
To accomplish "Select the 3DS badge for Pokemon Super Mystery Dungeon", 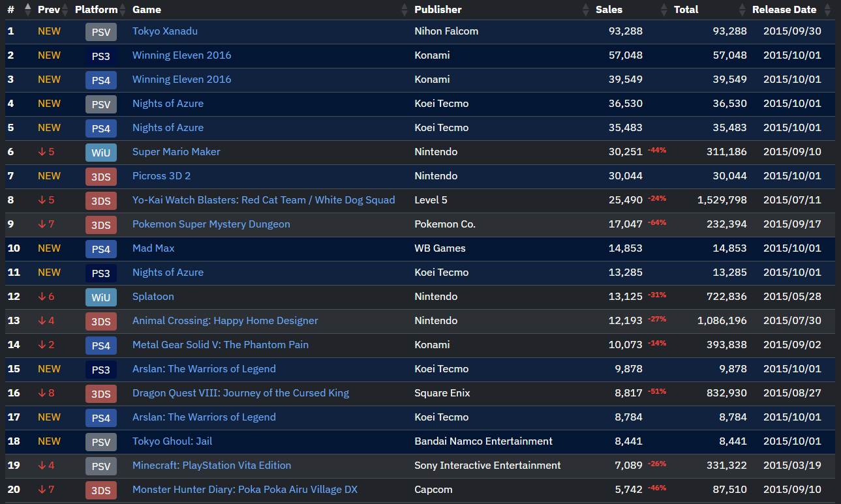I will 101,225.
